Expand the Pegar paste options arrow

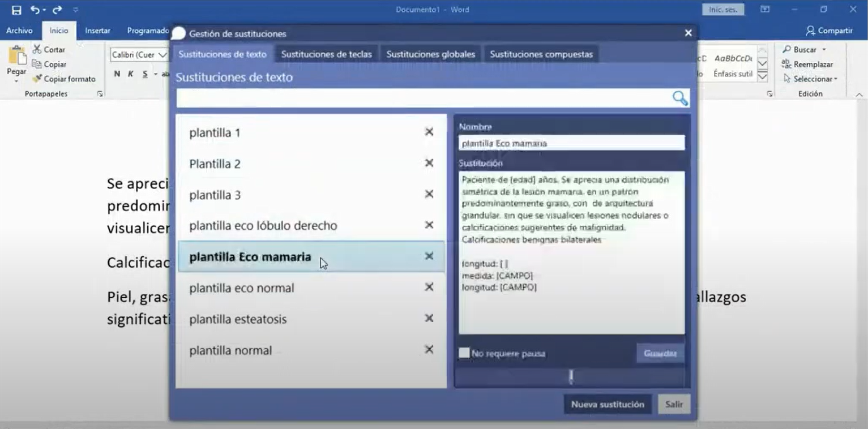coord(16,80)
